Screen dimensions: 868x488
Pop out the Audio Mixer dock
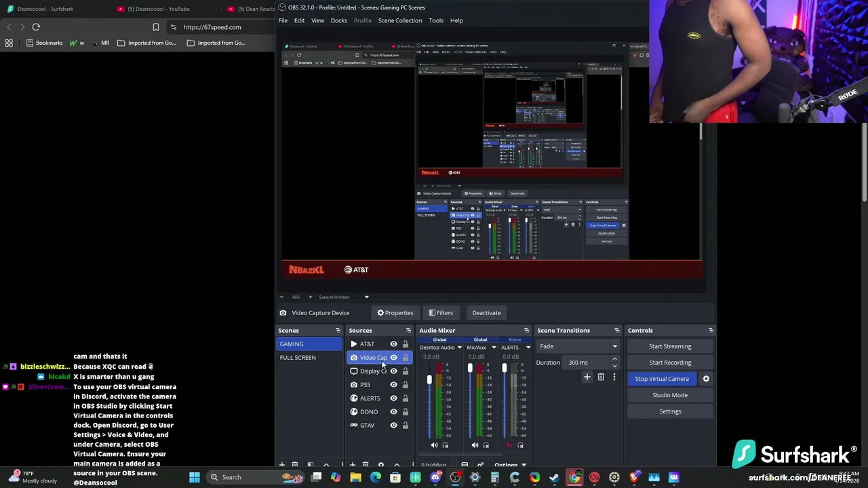(x=526, y=331)
